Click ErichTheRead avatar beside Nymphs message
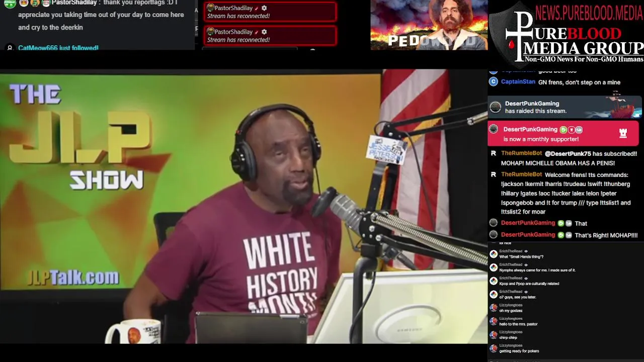This screenshot has height=362, width=644. point(494,267)
